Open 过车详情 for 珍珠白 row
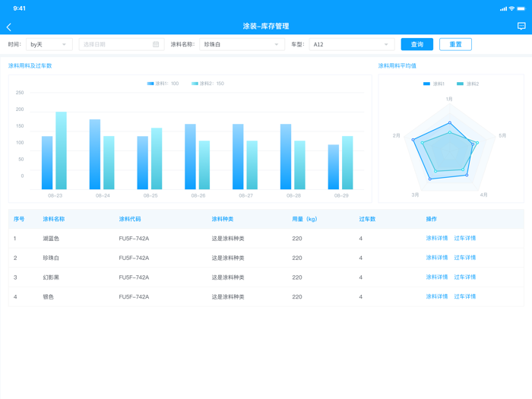This screenshot has height=399, width=532. 465,258
